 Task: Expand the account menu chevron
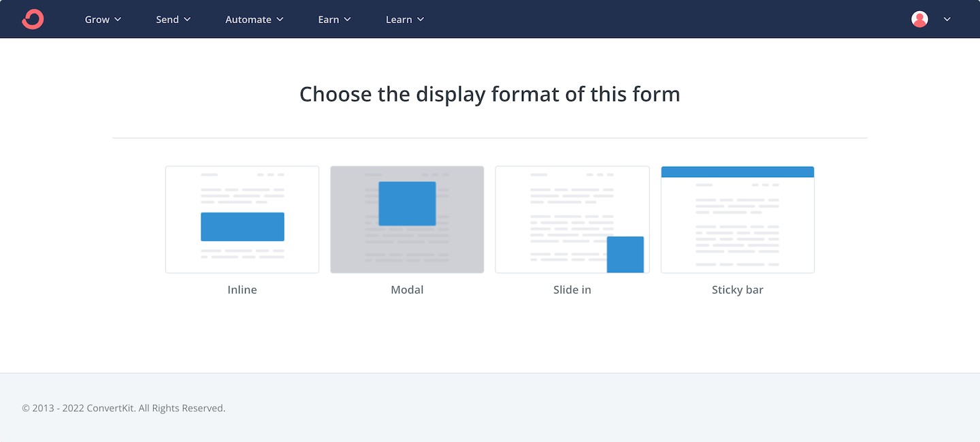[x=947, y=19]
